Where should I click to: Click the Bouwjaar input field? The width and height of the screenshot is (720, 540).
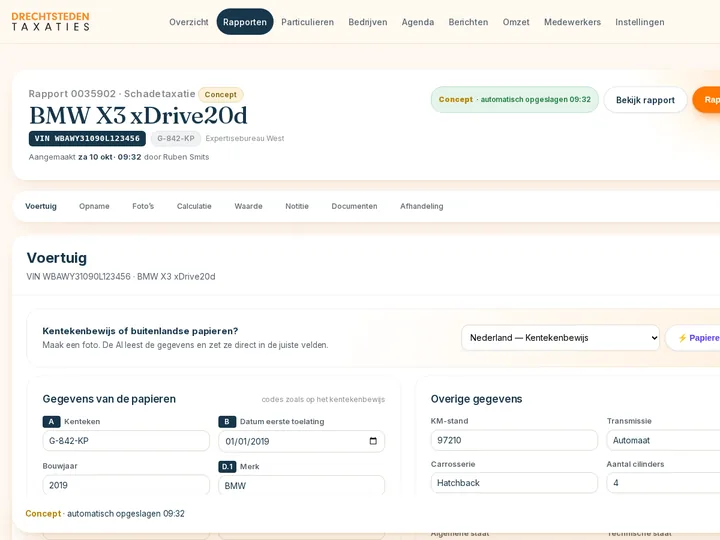(x=126, y=485)
